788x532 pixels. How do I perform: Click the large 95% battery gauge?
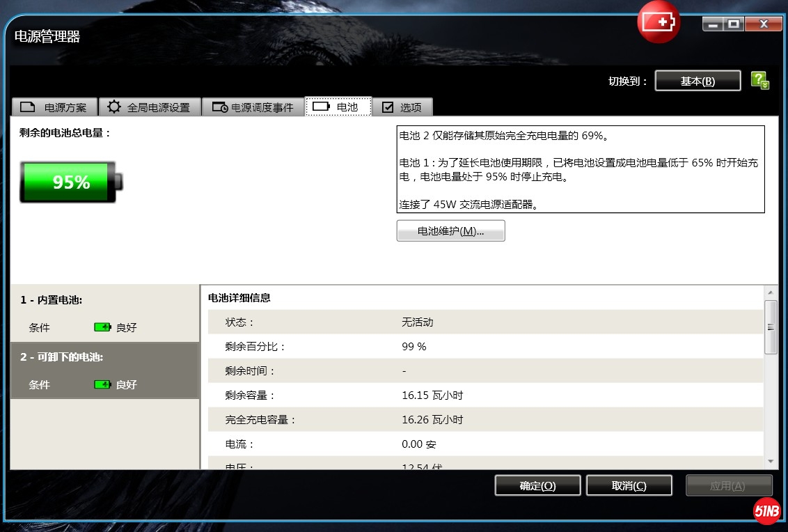pyautogui.click(x=71, y=182)
